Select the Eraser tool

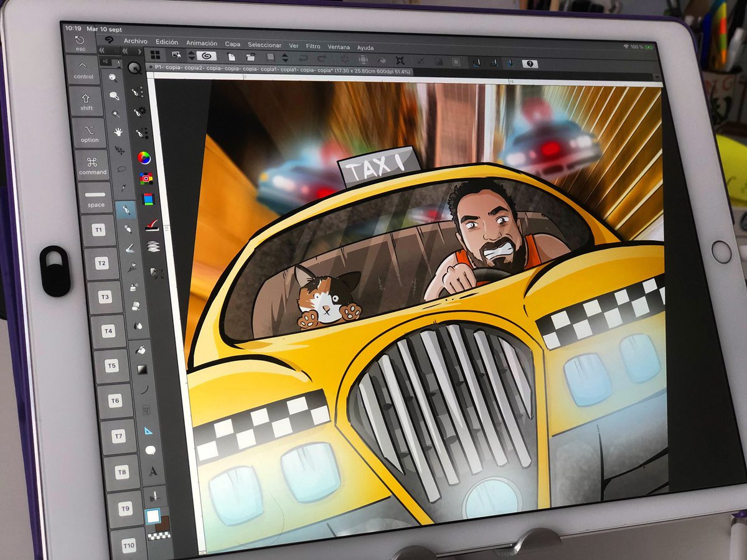pos(135,306)
